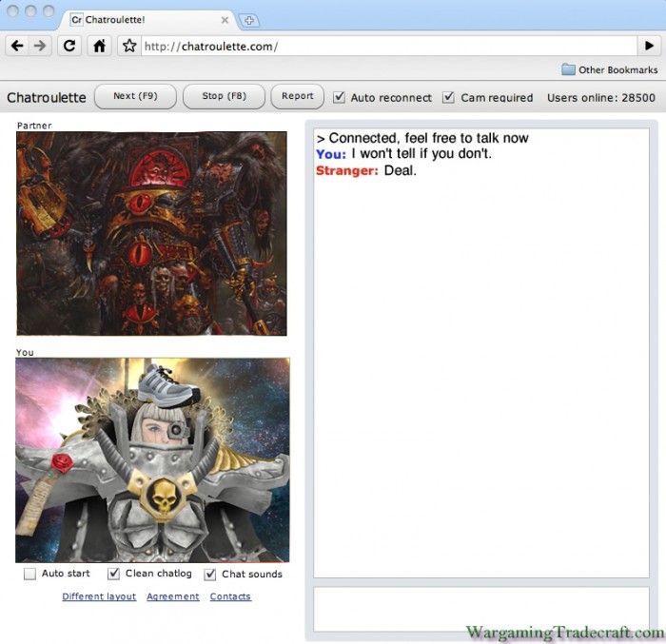This screenshot has height=644, width=666.
Task: Go back with the browser back arrow
Action: [x=17, y=46]
